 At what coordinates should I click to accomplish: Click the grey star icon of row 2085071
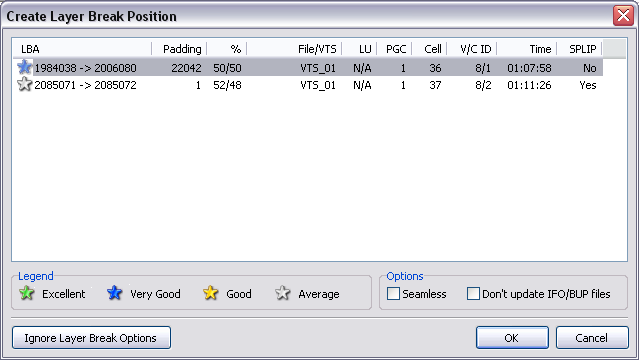(24, 84)
